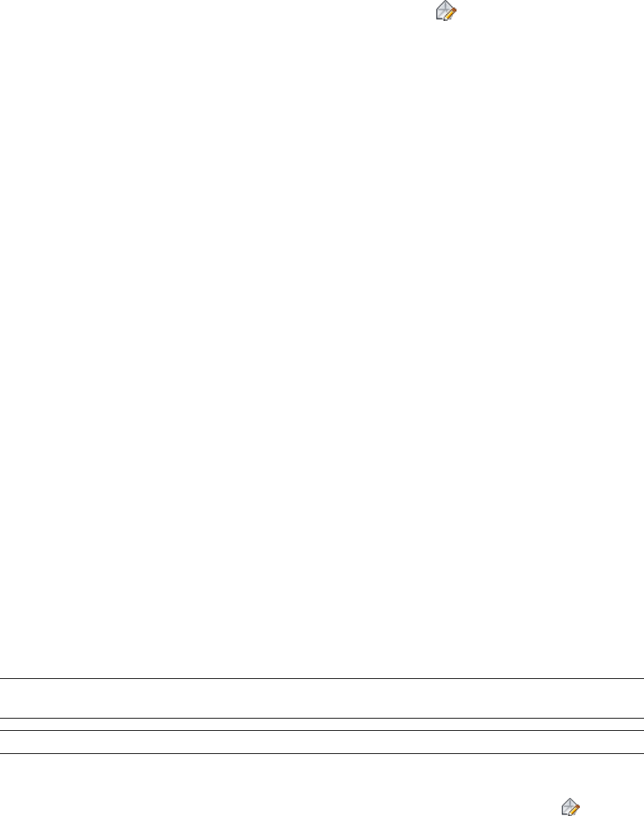Click the third horizontal divider line
Viewport: 644px width, 816px height.
click(x=322, y=731)
